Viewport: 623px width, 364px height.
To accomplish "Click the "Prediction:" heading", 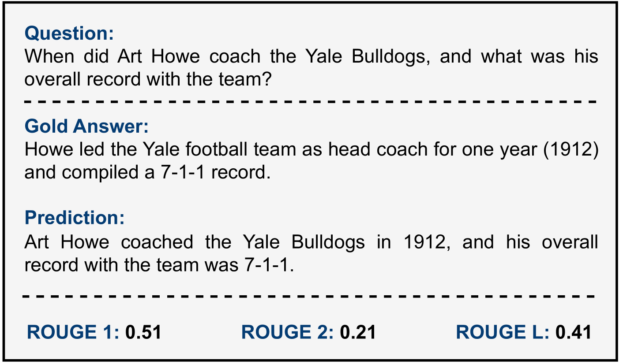I will [x=75, y=218].
